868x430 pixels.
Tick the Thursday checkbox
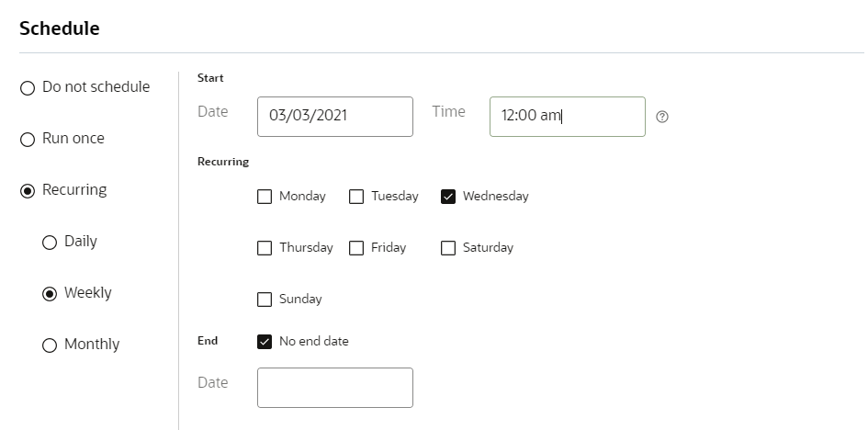[265, 248]
